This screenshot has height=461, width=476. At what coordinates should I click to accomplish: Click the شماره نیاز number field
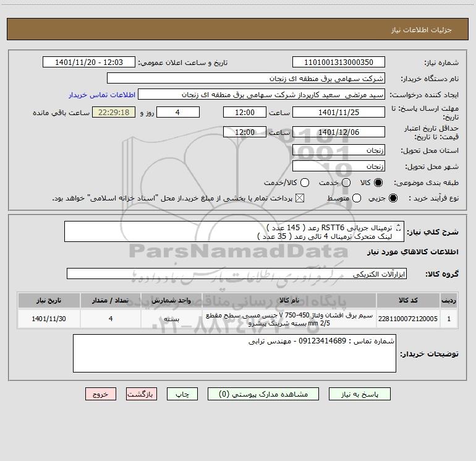tap(339, 62)
